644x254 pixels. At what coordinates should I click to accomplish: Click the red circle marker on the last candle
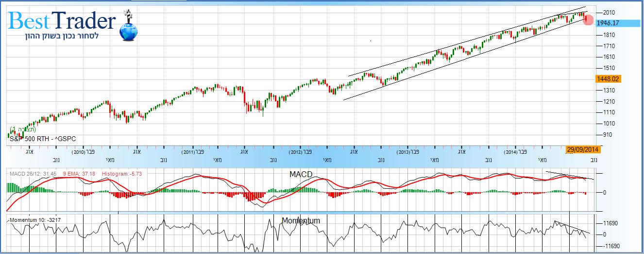click(588, 20)
